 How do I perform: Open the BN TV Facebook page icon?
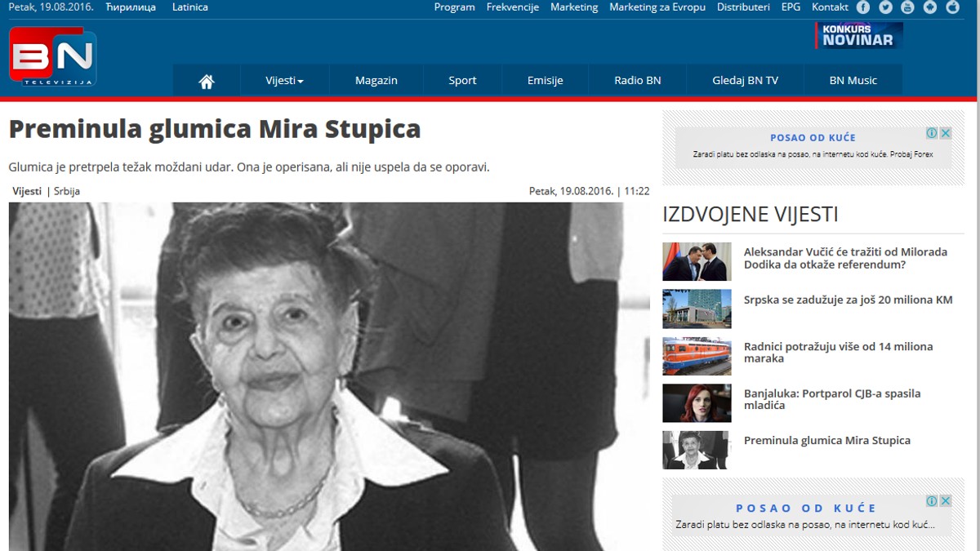pyautogui.click(x=863, y=7)
